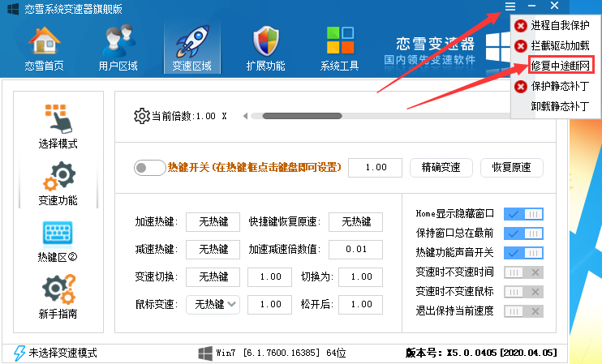Screen dimensions: 602x364
Task: Click the Windows logo in status bar
Action: (205, 353)
